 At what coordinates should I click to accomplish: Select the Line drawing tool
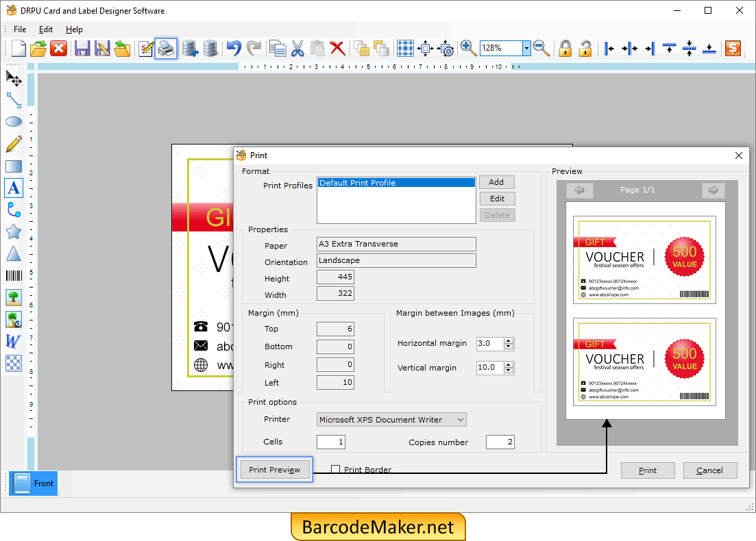pos(14,100)
